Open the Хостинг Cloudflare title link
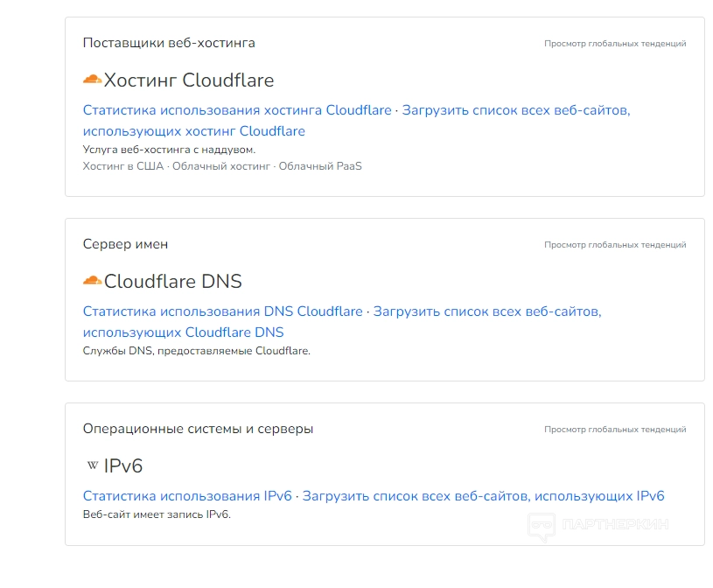 (x=189, y=81)
